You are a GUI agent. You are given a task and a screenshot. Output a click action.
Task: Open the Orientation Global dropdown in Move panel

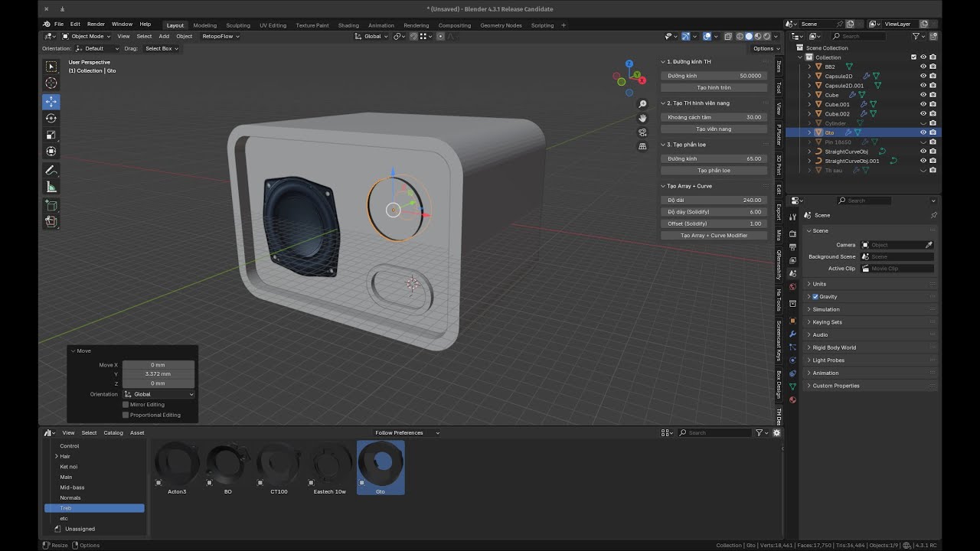point(158,394)
